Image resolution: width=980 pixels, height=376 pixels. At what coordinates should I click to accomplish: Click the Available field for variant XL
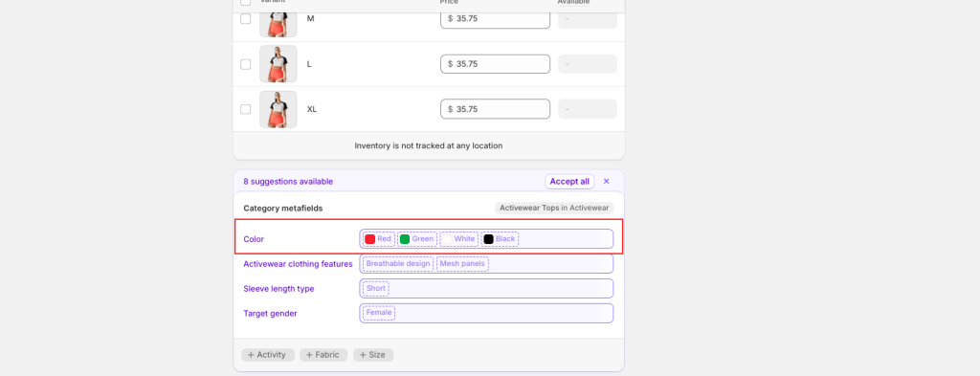(588, 109)
